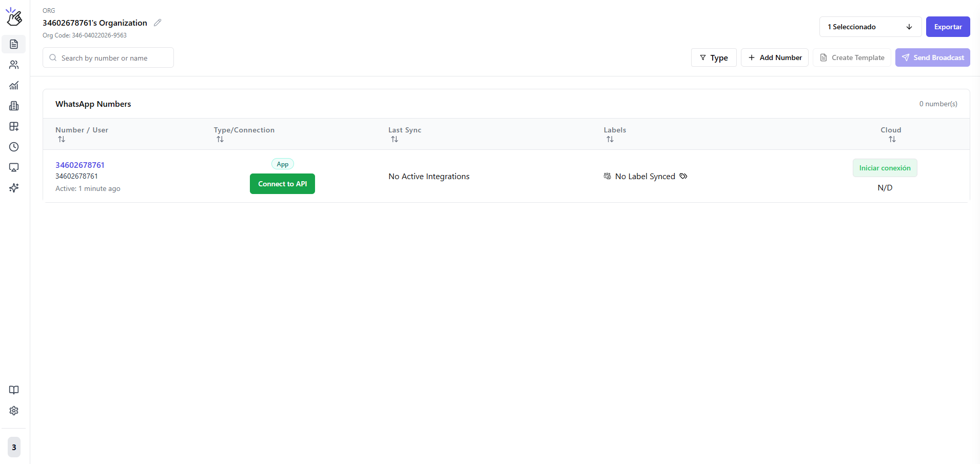Click the Exportar button

coord(948,27)
